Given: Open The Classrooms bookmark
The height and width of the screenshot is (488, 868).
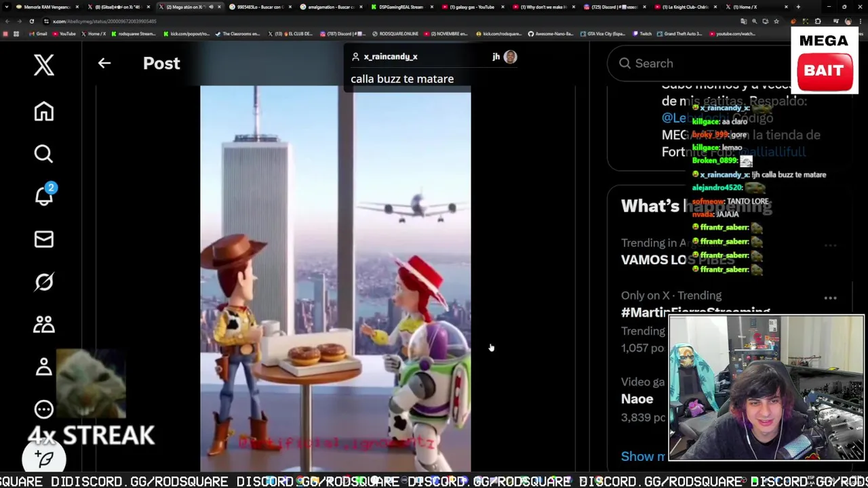Looking at the screenshot, I should click(237, 33).
